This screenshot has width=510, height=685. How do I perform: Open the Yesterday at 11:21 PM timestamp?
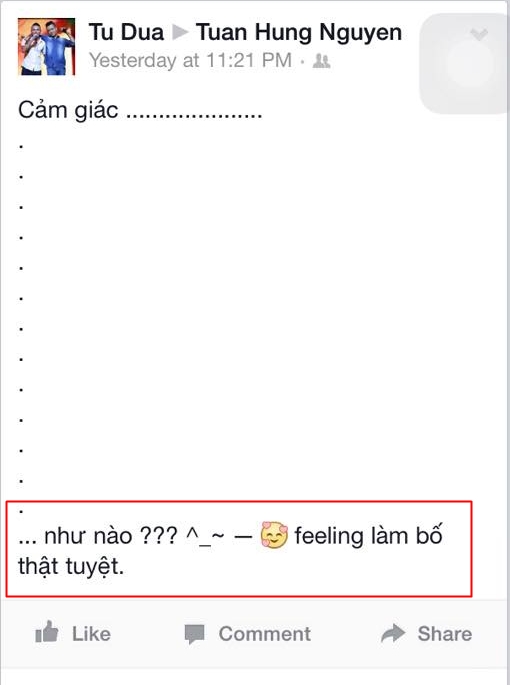[191, 60]
